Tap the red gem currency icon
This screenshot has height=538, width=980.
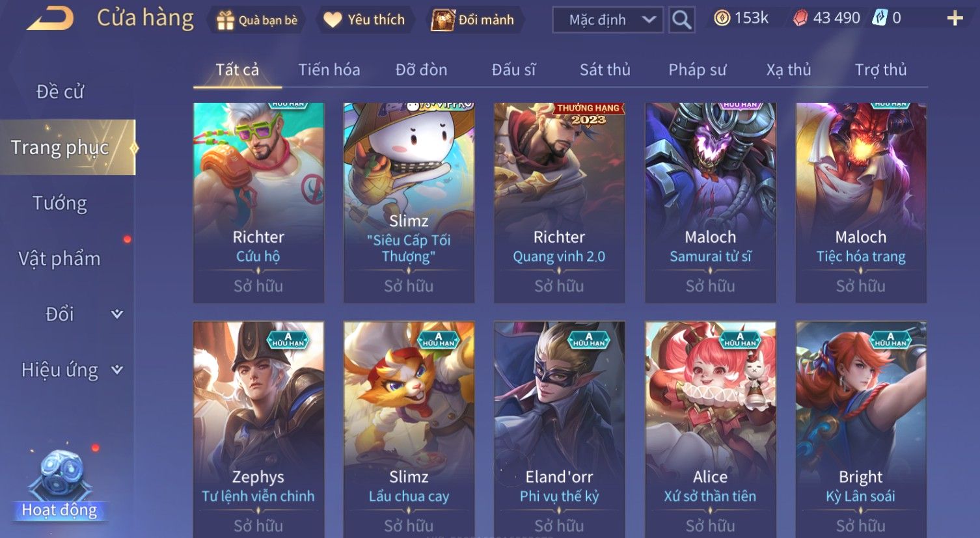click(800, 18)
